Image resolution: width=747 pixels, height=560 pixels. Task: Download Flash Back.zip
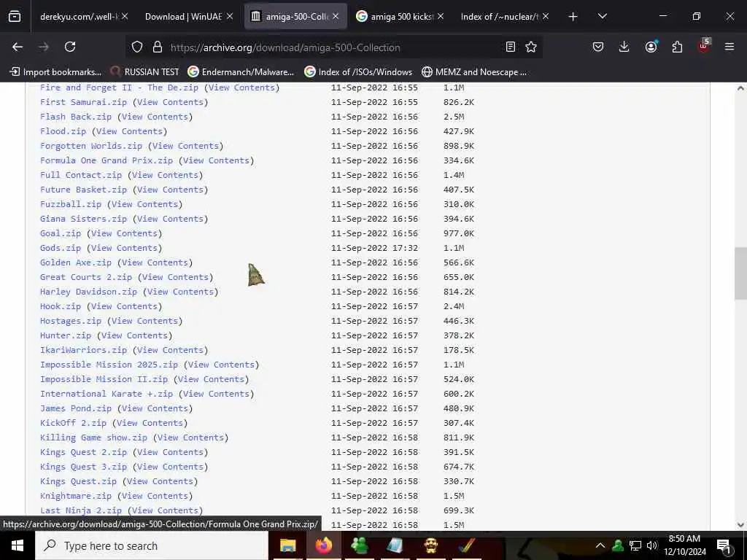76,117
